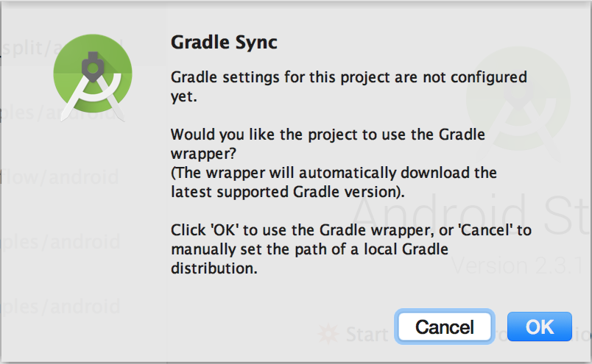This screenshot has width=592, height=364.
Task: Click the "manually set the path" text line
Action: tap(309, 249)
